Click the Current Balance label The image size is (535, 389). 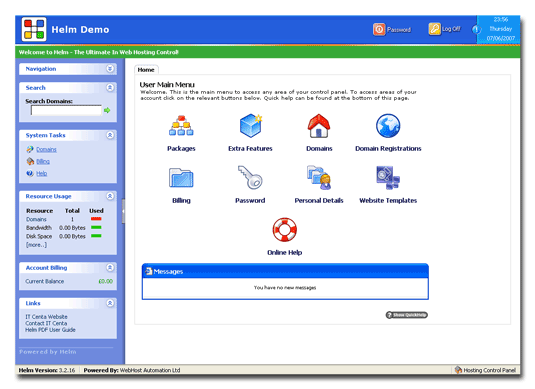click(x=45, y=281)
